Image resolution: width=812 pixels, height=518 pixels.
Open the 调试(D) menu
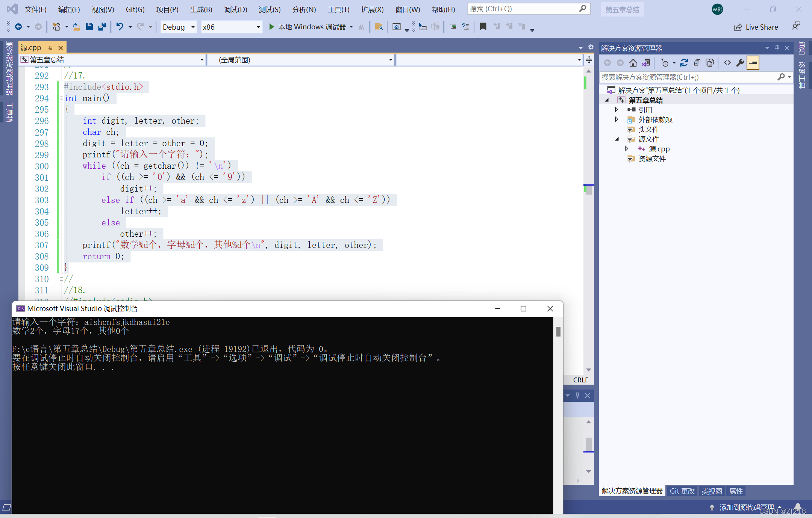coord(236,9)
